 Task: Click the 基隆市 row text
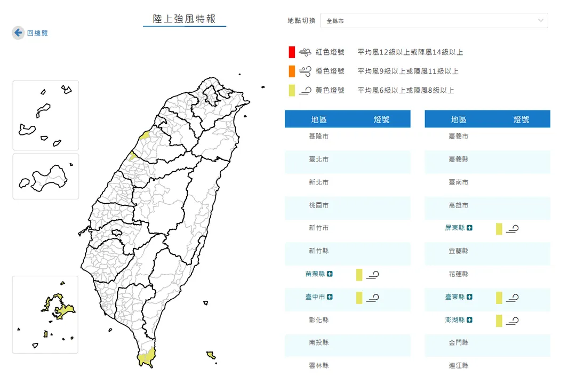[319, 137]
